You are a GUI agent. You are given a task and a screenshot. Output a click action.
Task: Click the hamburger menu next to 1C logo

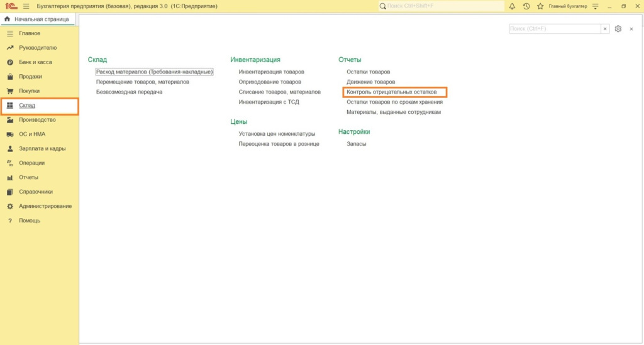pyautogui.click(x=26, y=6)
